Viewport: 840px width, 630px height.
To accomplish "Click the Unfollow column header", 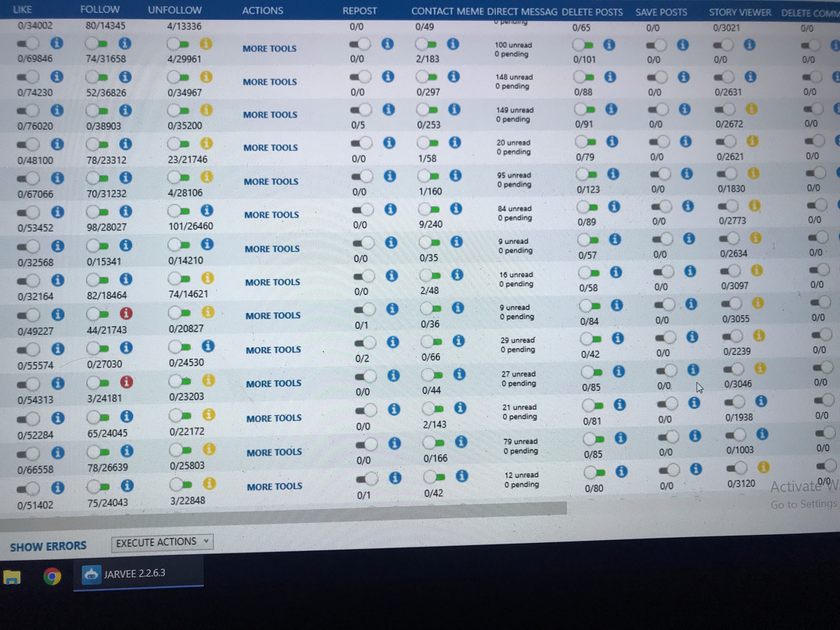I will click(175, 10).
